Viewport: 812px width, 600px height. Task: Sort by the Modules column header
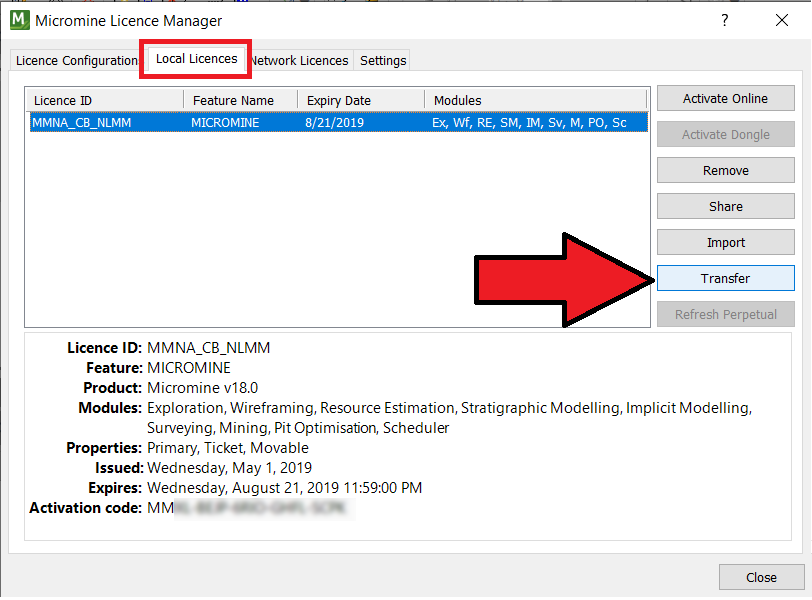536,100
